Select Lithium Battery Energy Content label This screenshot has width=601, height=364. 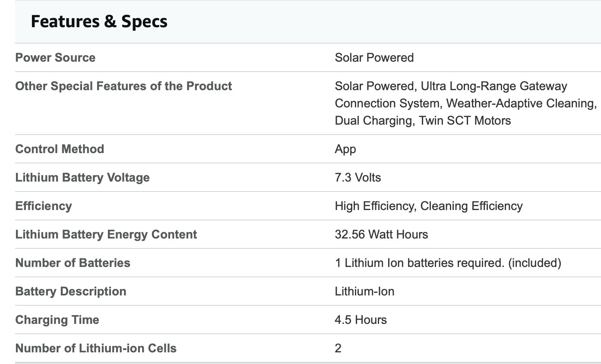106,234
